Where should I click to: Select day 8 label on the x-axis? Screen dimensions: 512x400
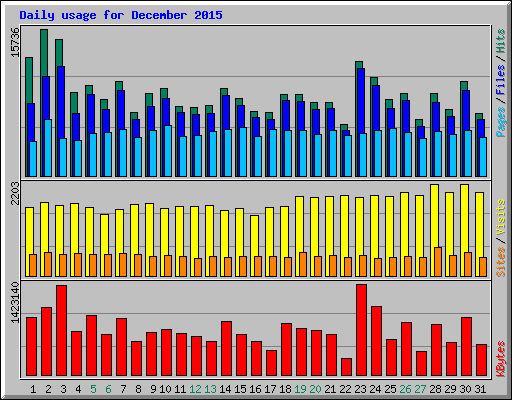138,389
